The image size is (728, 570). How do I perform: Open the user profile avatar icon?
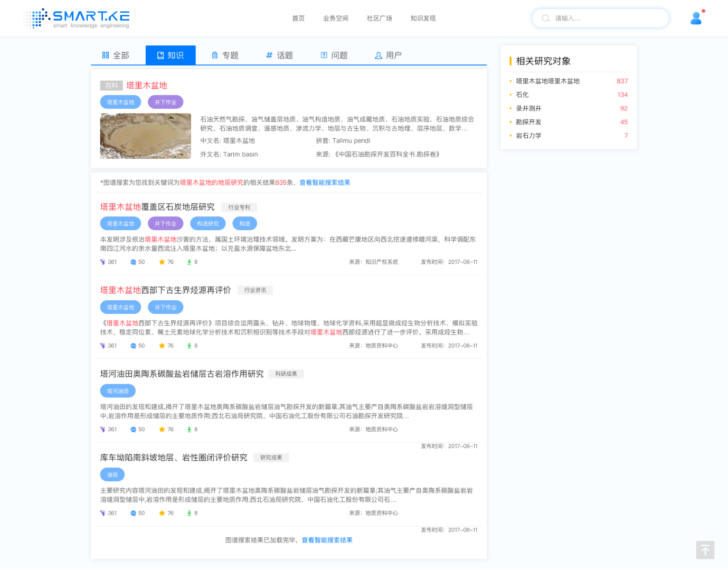(696, 18)
